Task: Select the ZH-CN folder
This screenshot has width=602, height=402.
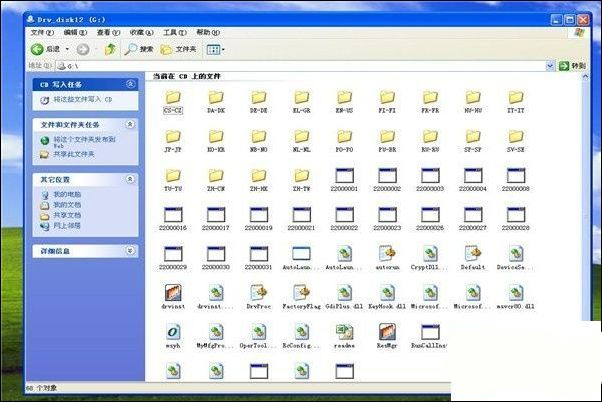Action: (x=216, y=180)
